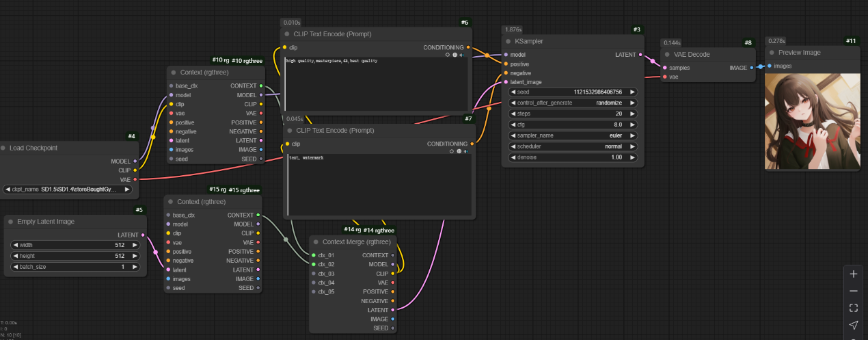Select the Empty Latent Image node title bar
Image resolution: width=868 pixels, height=340 pixels.
click(46, 222)
